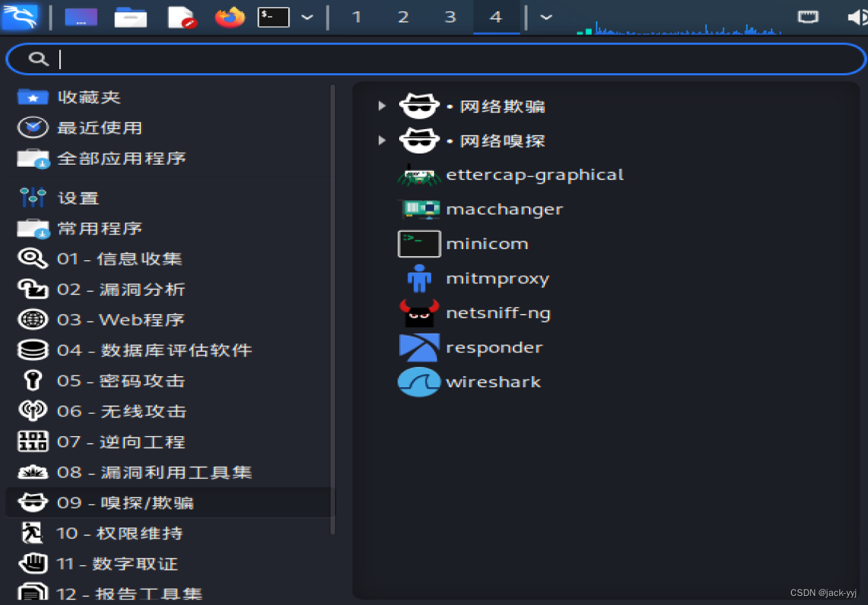Click the volume speaker tray icon

pyautogui.click(x=857, y=17)
